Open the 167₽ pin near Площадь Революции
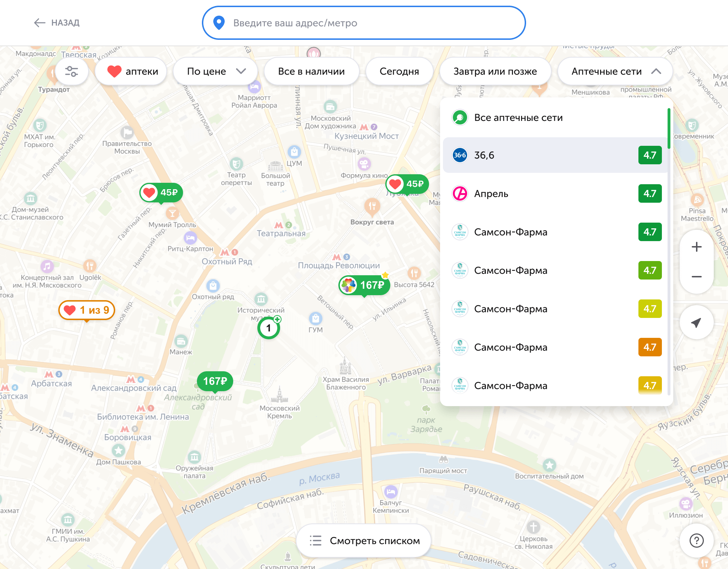The image size is (728, 569). 364,286
